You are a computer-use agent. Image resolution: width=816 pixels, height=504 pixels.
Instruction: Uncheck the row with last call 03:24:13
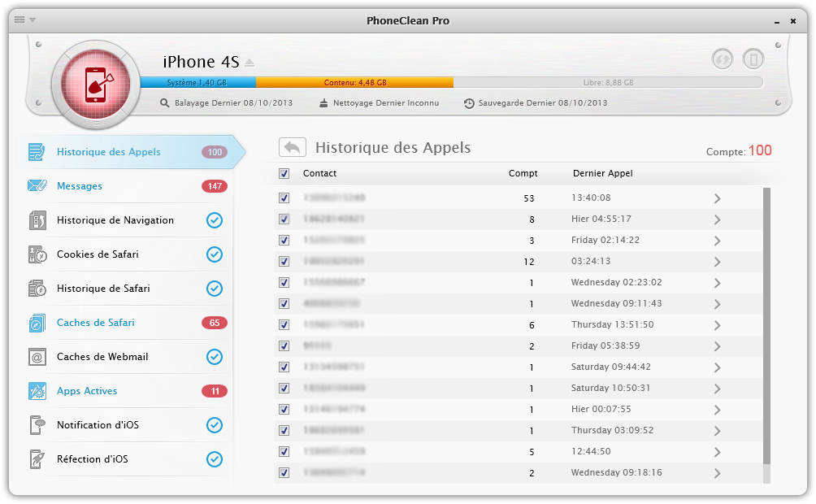[x=284, y=262]
